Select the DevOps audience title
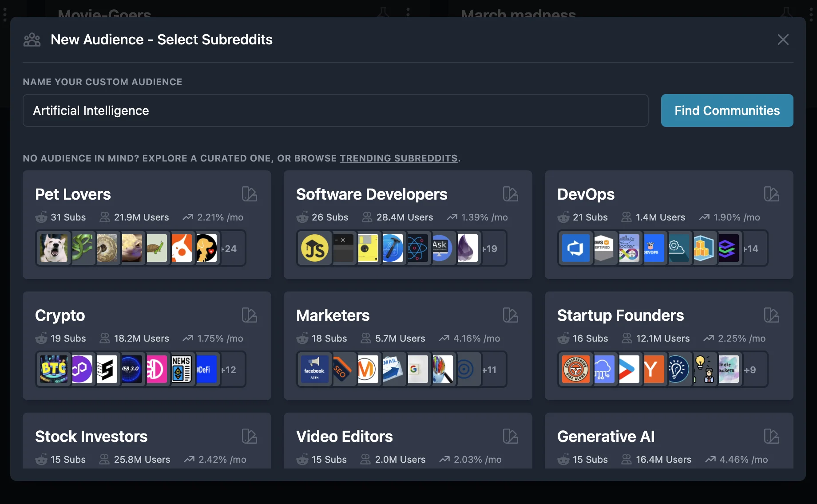 [x=586, y=194]
